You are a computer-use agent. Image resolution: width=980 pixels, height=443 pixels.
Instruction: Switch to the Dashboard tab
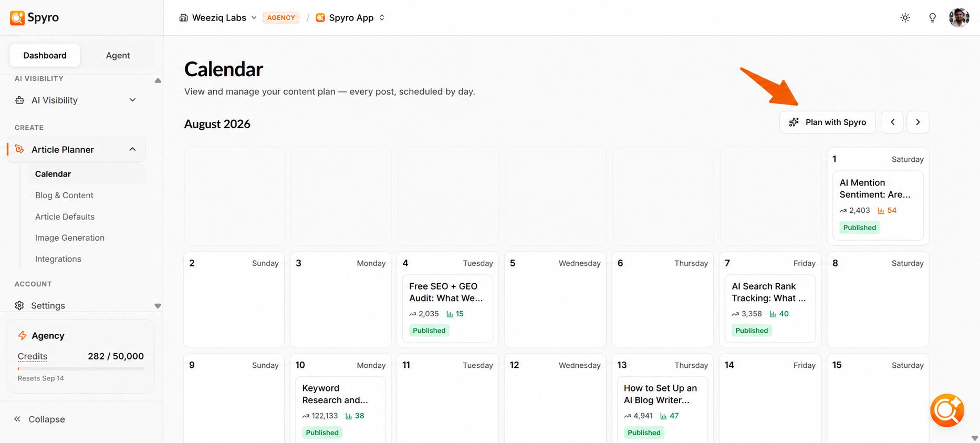point(45,55)
